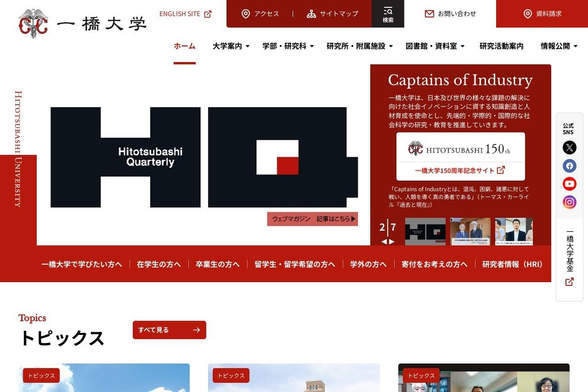Open the Facebook official page

click(x=570, y=166)
